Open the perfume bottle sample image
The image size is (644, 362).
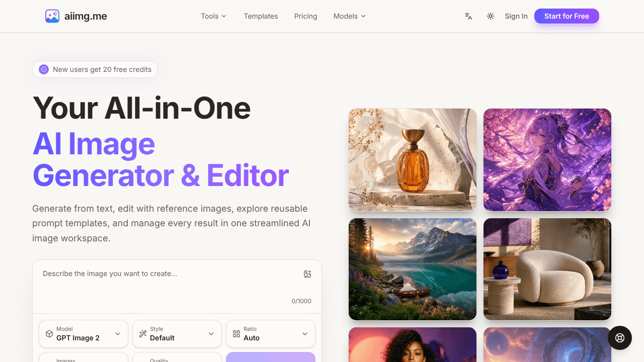[413, 160]
